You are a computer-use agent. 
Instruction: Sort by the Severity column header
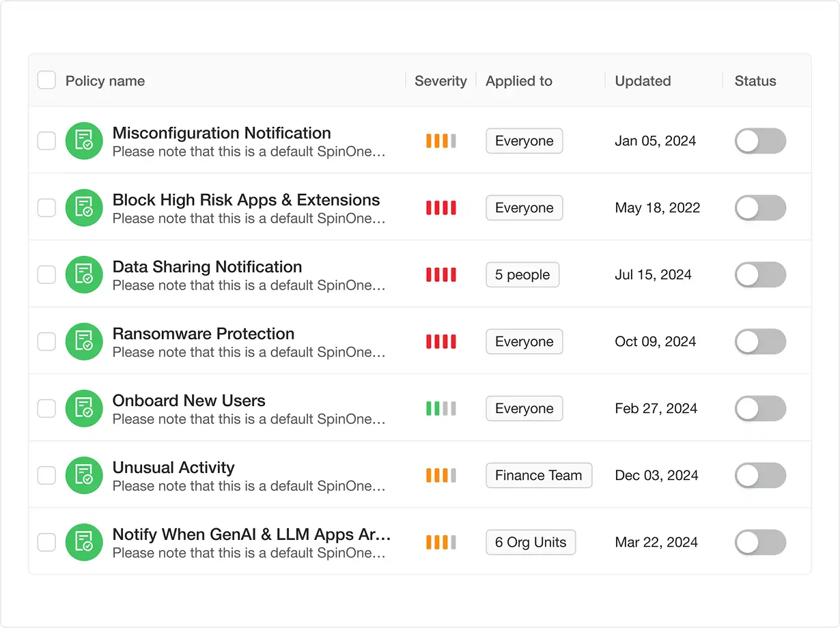440,81
